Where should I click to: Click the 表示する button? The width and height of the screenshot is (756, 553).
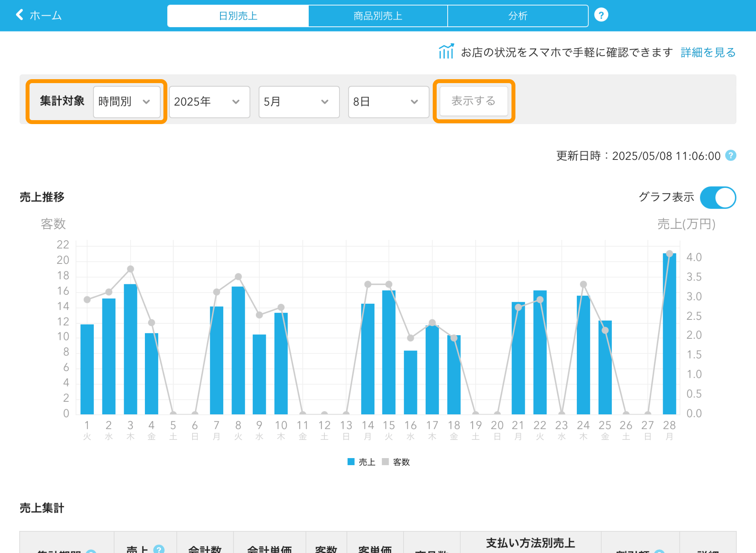(474, 101)
